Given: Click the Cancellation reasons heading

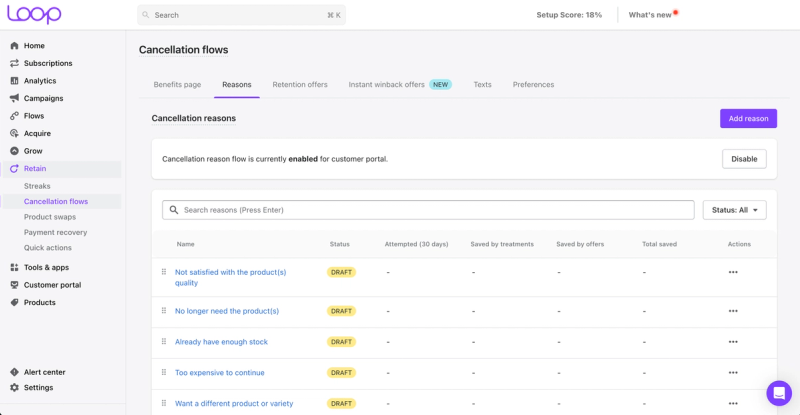Looking at the screenshot, I should click(193, 118).
